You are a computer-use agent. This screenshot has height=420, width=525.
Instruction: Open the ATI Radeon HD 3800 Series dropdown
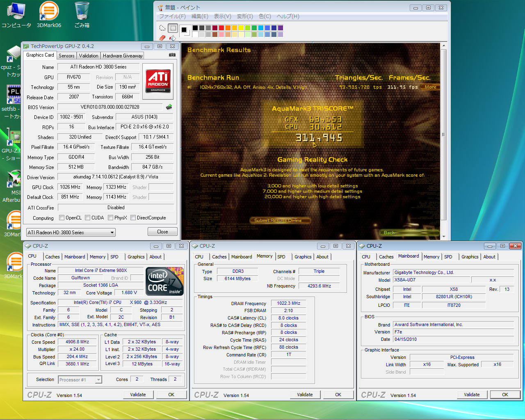point(71,233)
